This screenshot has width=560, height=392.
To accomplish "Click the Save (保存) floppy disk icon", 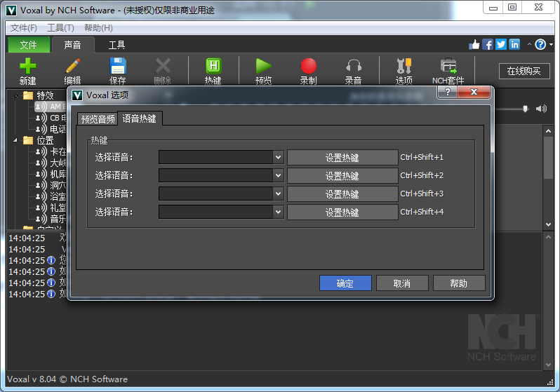I will (118, 67).
